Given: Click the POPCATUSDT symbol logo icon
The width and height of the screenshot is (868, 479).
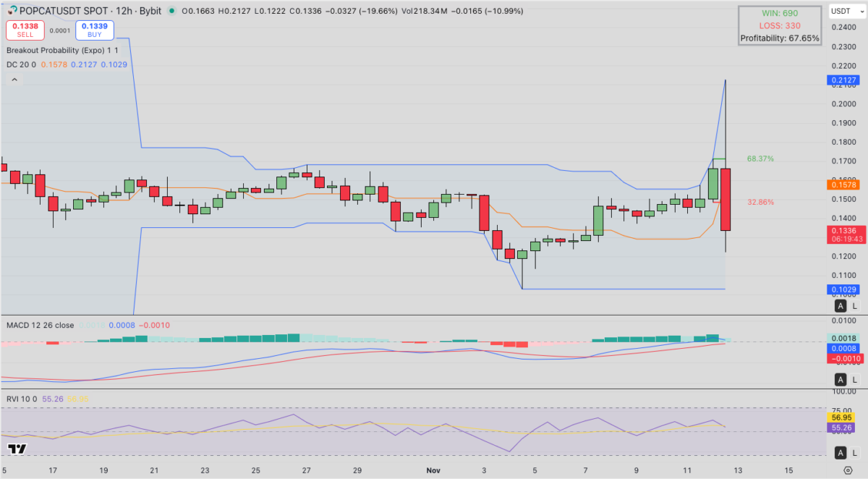Looking at the screenshot, I should [x=13, y=11].
